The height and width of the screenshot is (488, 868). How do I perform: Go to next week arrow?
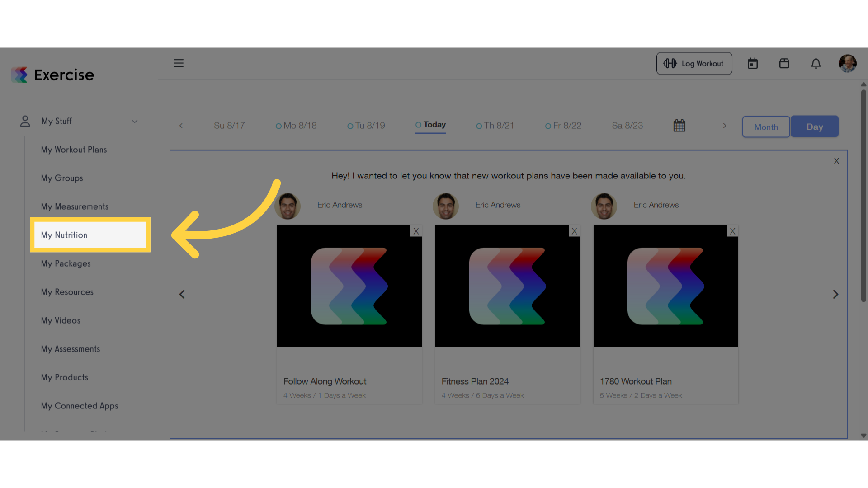pyautogui.click(x=725, y=126)
